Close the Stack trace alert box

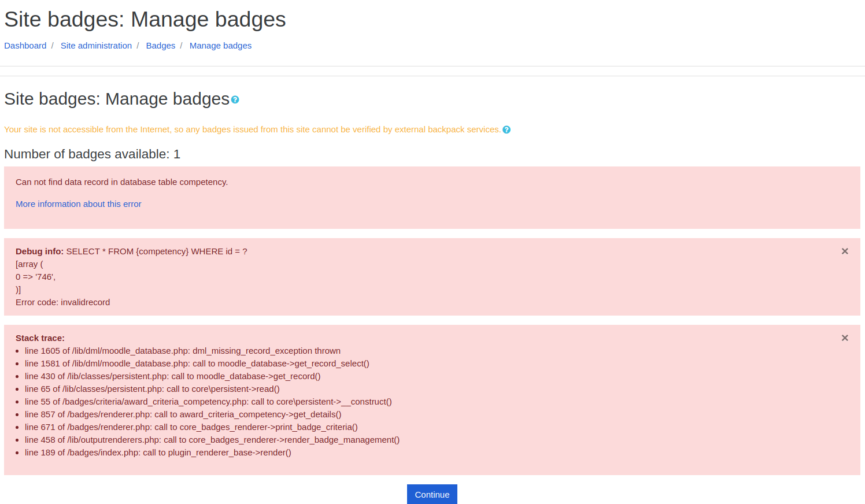845,338
